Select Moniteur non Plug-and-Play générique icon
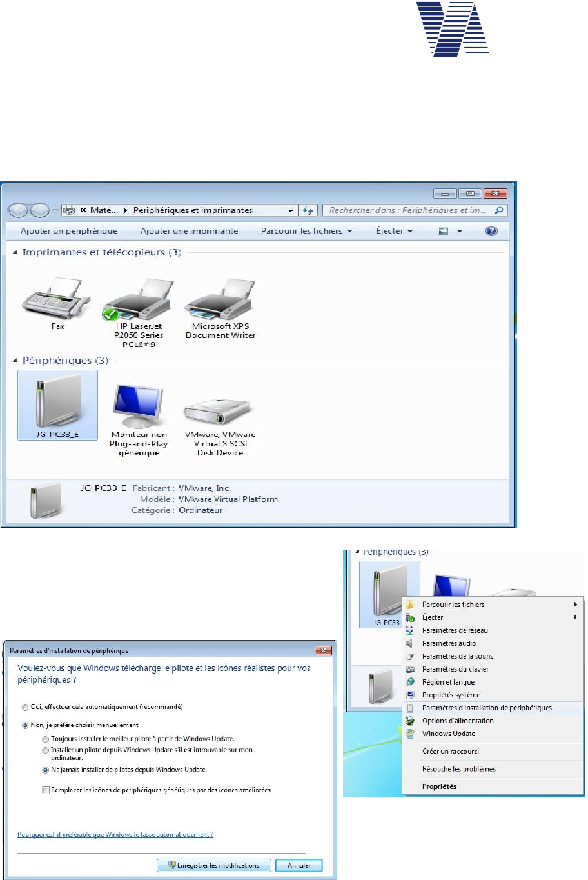Viewport: 588px width, 880px height. [139, 406]
